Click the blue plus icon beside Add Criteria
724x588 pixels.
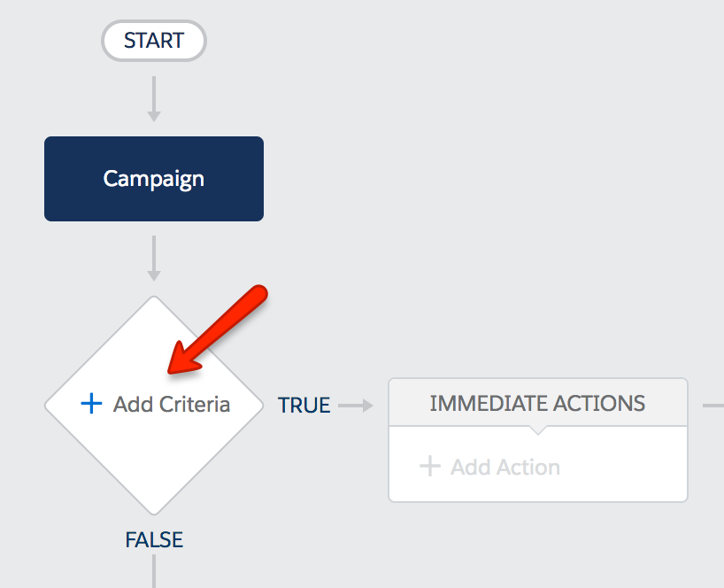click(x=91, y=403)
